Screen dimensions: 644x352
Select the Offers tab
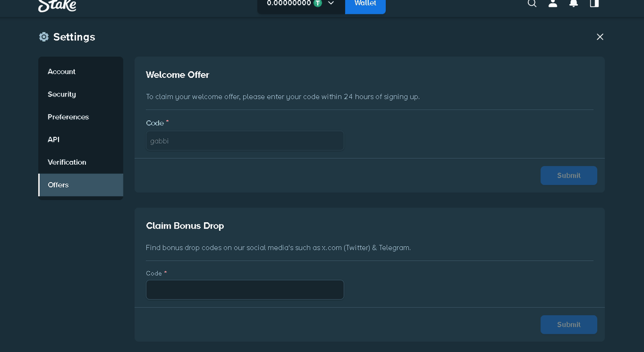point(81,185)
